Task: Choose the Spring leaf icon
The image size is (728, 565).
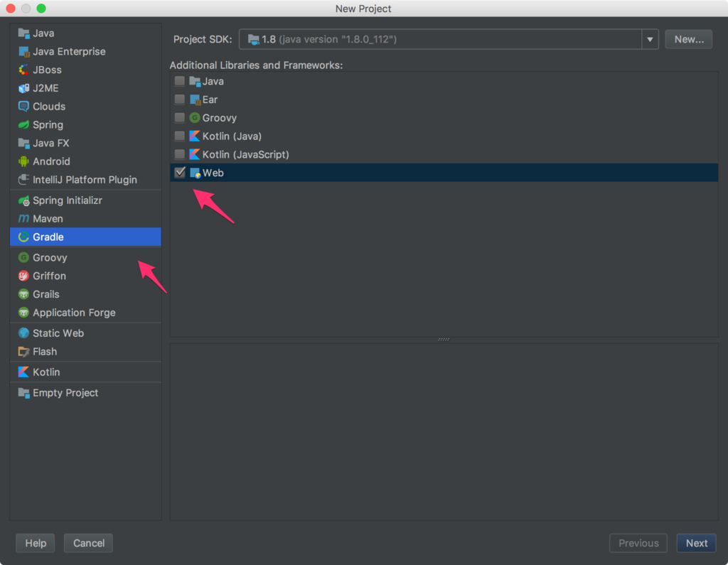Action: [x=23, y=125]
